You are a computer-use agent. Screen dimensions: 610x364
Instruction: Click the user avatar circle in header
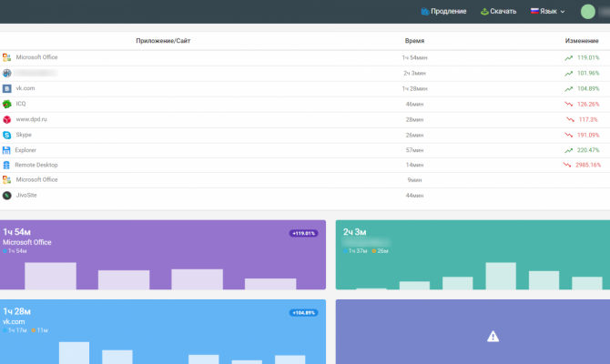588,12
